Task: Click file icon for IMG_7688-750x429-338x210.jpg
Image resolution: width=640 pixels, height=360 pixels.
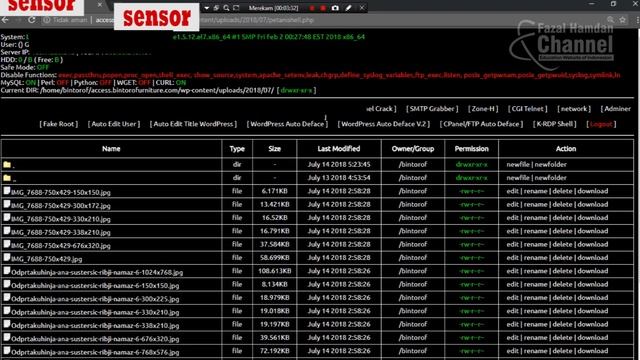Action: (7, 231)
